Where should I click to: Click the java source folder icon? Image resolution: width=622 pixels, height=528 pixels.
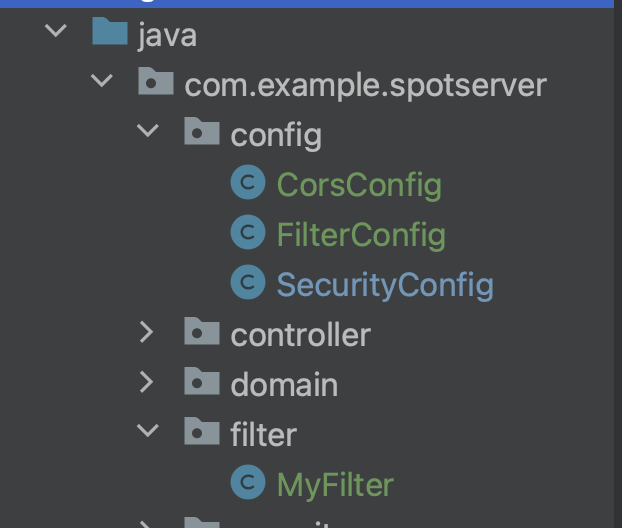pyautogui.click(x=109, y=34)
